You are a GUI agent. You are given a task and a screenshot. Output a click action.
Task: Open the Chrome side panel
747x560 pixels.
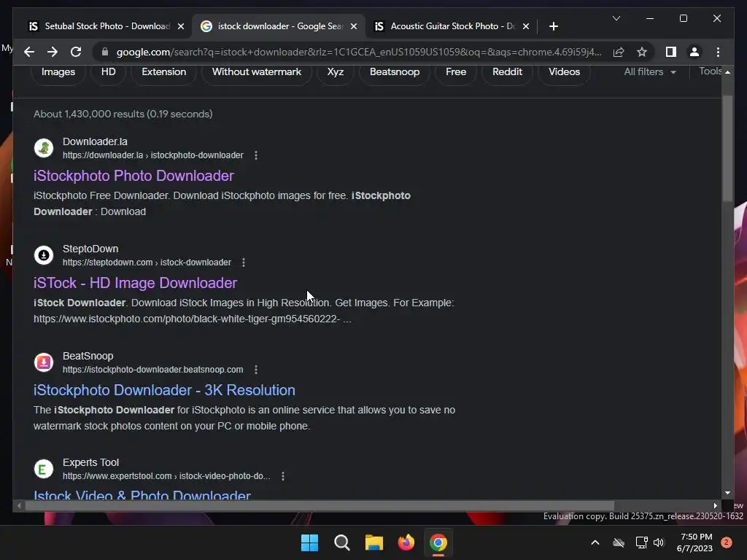point(671,52)
